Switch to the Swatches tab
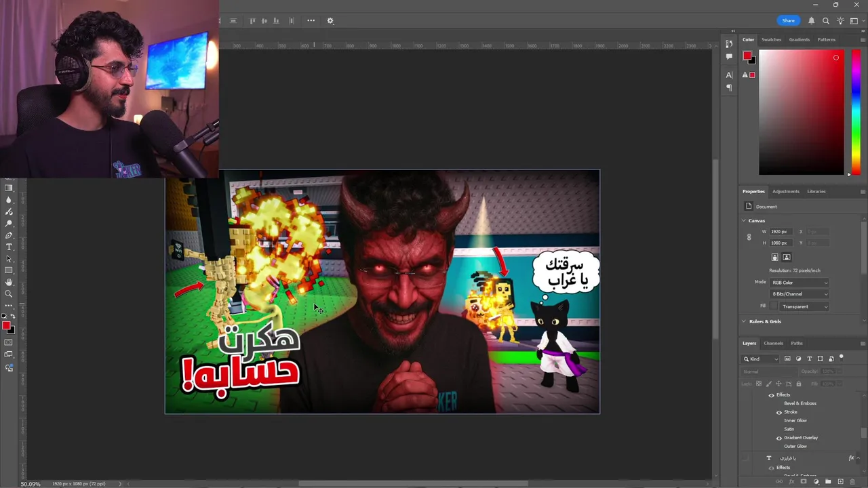Image resolution: width=868 pixels, height=488 pixels. 771,39
